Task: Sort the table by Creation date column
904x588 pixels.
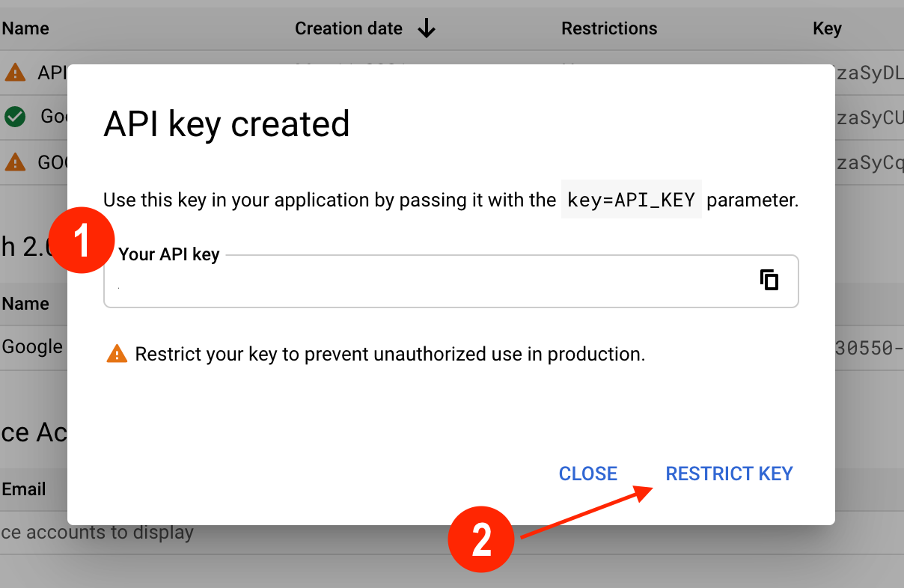Action: pyautogui.click(x=349, y=28)
